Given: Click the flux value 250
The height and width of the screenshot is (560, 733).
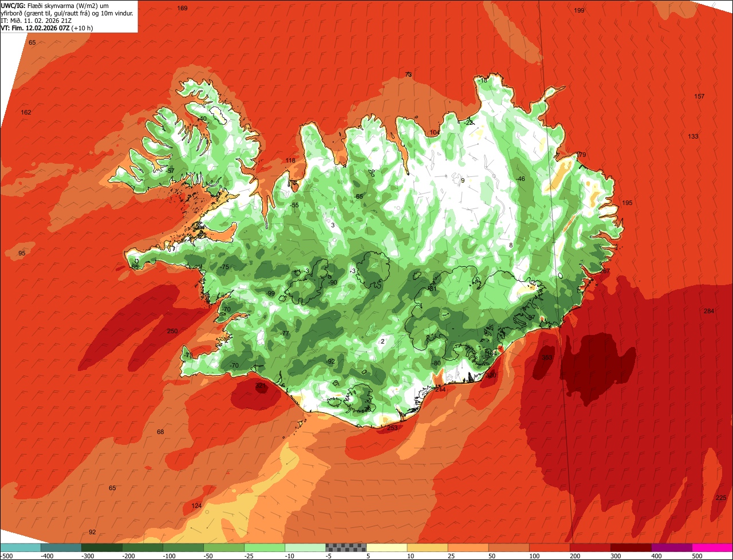Looking at the screenshot, I should pyautogui.click(x=172, y=331).
